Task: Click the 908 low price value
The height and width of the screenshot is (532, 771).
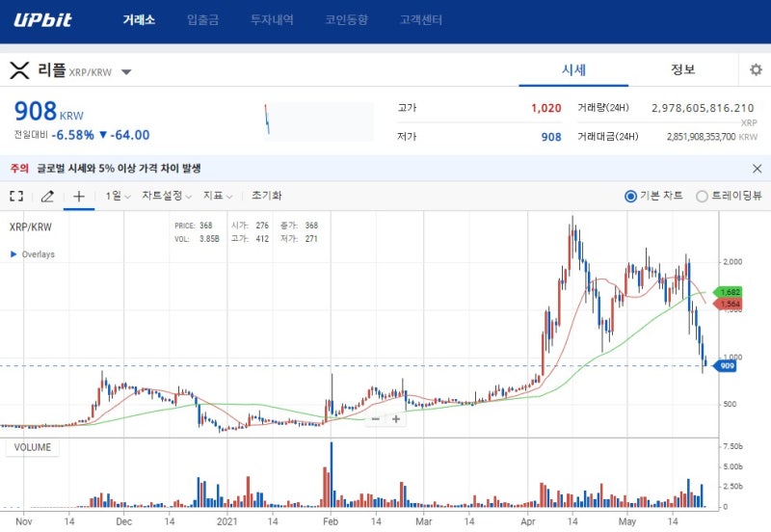Action: click(x=551, y=137)
